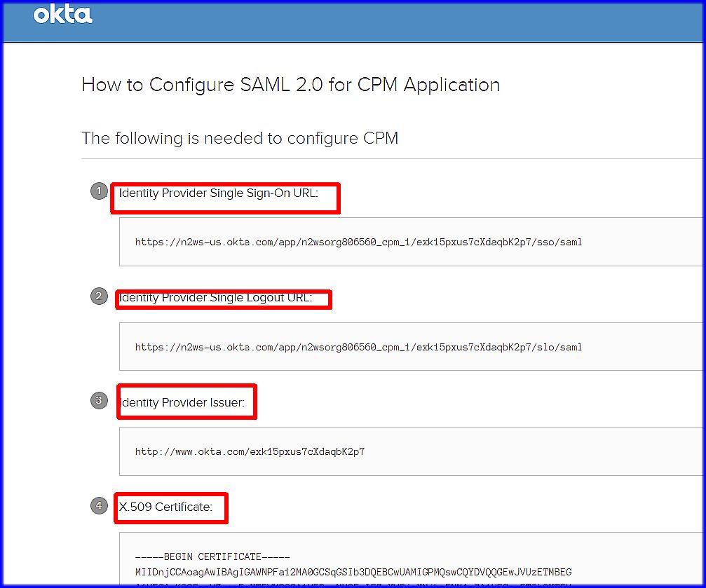Select the Single Logout URL text field

click(412, 347)
